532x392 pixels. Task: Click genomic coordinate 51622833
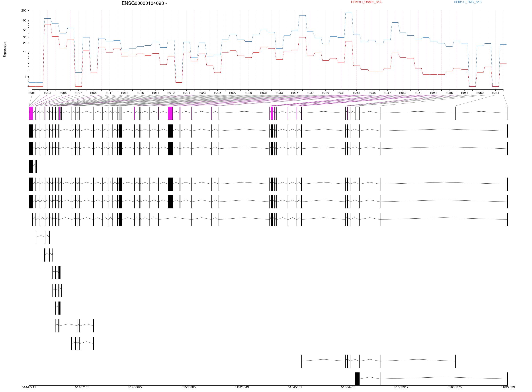tap(508, 387)
